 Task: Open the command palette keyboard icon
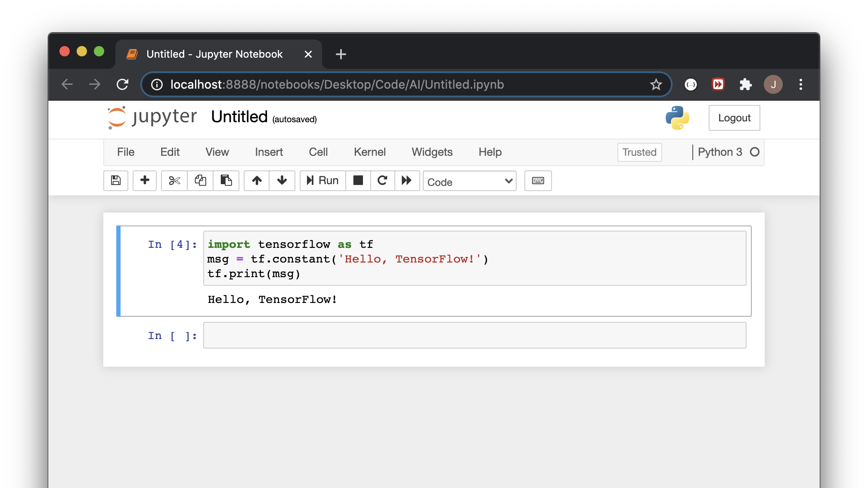[538, 180]
